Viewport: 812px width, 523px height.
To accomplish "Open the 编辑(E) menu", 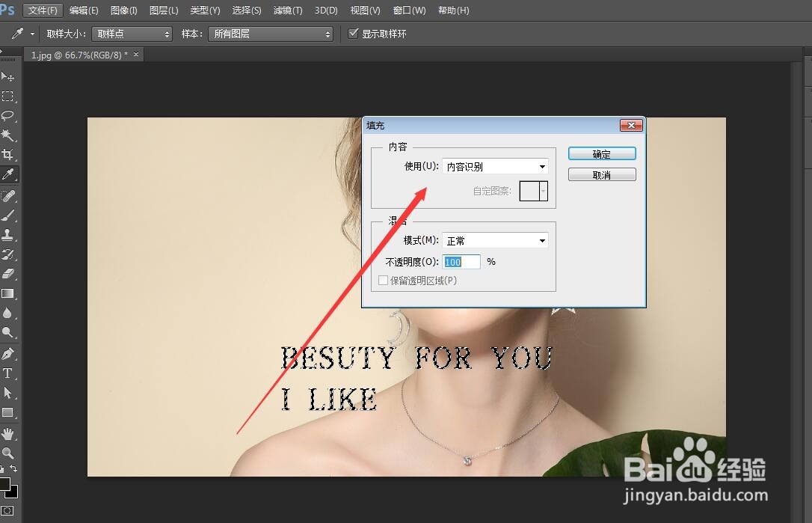I will [84, 10].
